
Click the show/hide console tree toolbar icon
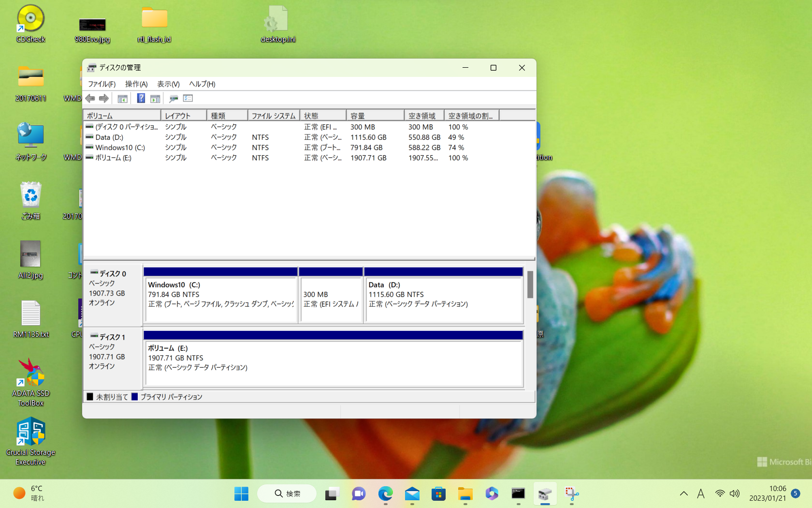tap(123, 99)
